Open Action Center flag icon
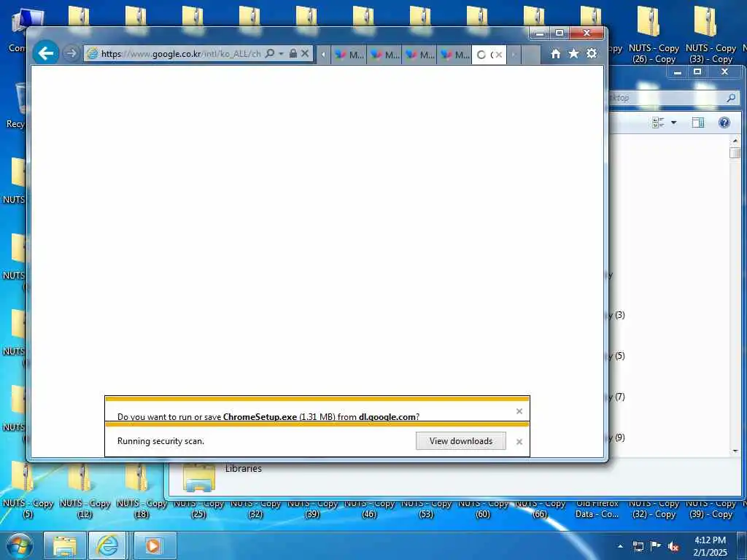This screenshot has height=560, width=747. click(x=656, y=546)
